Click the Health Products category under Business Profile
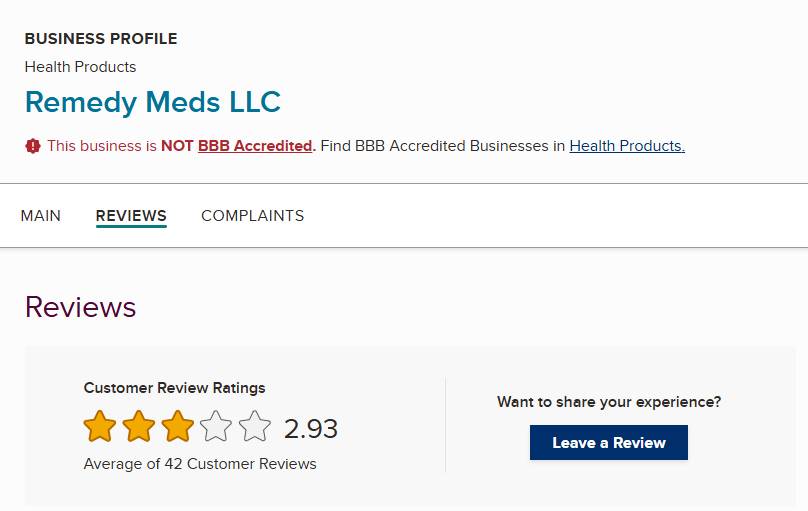The image size is (808, 511). tap(81, 67)
